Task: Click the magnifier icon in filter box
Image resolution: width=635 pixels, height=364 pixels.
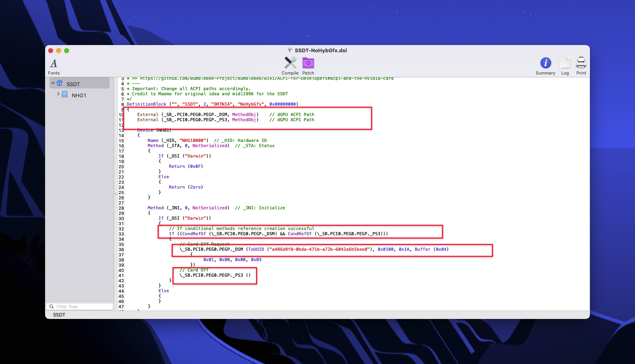Action: tap(51, 307)
